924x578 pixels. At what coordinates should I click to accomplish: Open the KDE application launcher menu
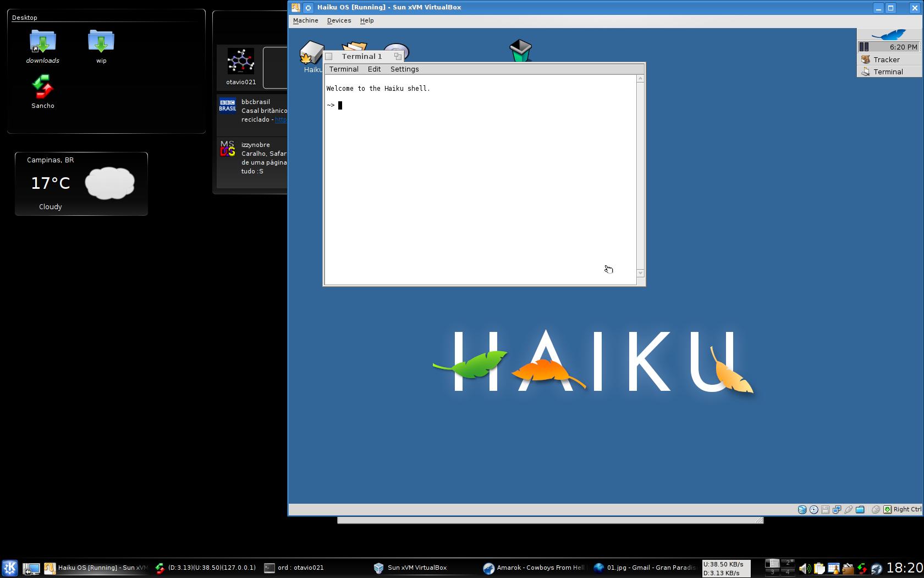(x=9, y=568)
